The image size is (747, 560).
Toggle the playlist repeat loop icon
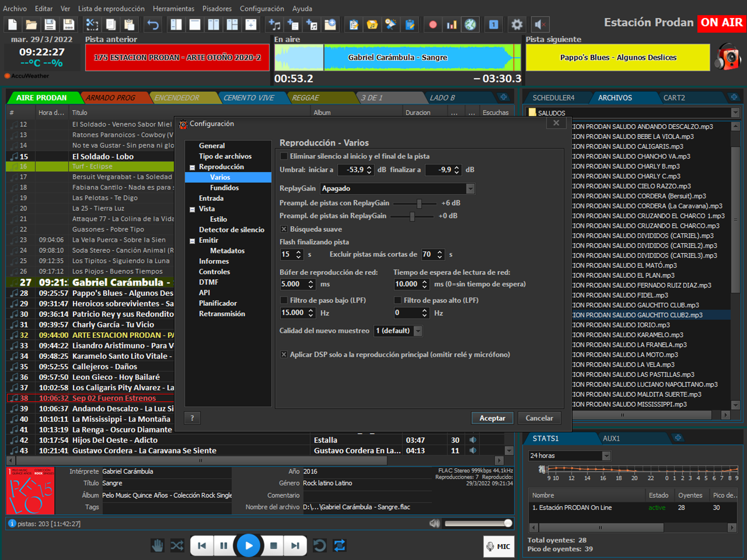340,545
